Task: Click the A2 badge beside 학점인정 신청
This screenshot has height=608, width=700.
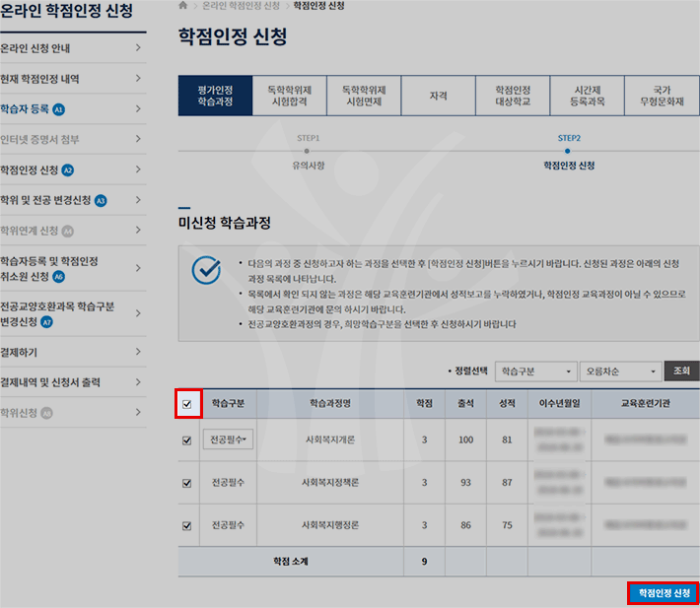Action: [68, 170]
